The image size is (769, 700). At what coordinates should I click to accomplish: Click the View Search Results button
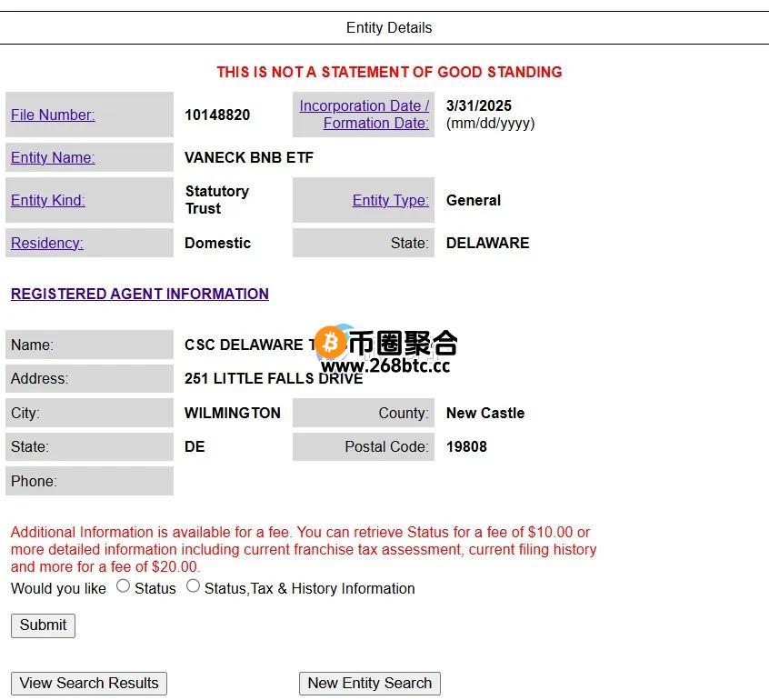(89, 684)
